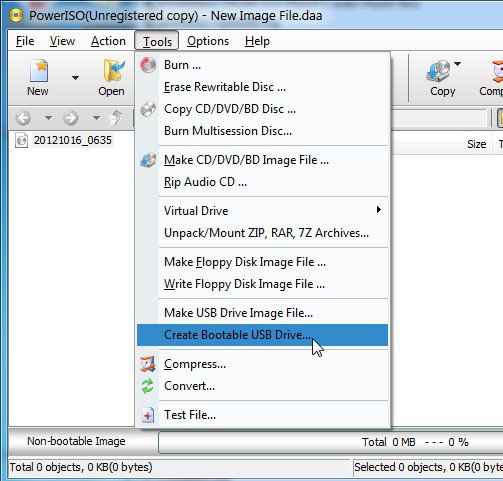Click the Open folder icon
503x481 pixels.
point(114,70)
